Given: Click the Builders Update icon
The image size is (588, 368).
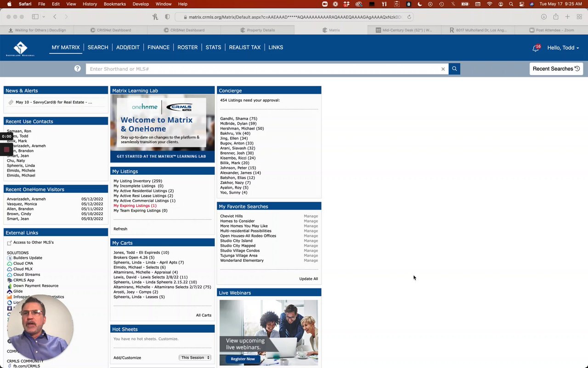Looking at the screenshot, I should pos(10,258).
